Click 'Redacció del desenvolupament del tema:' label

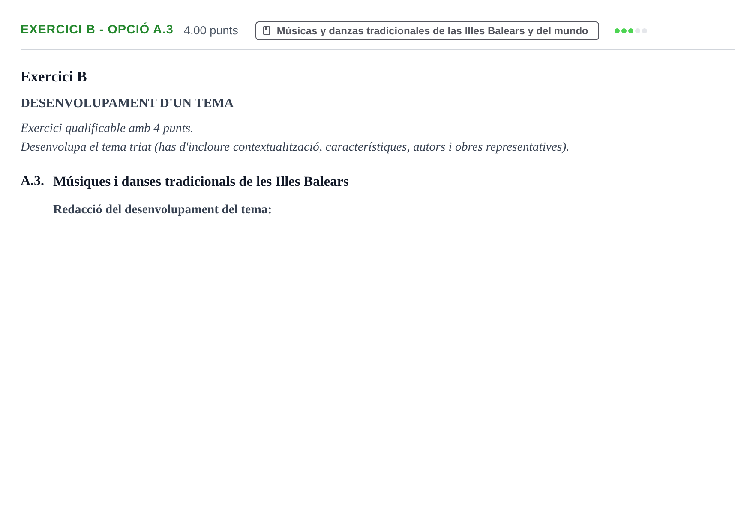pos(162,209)
